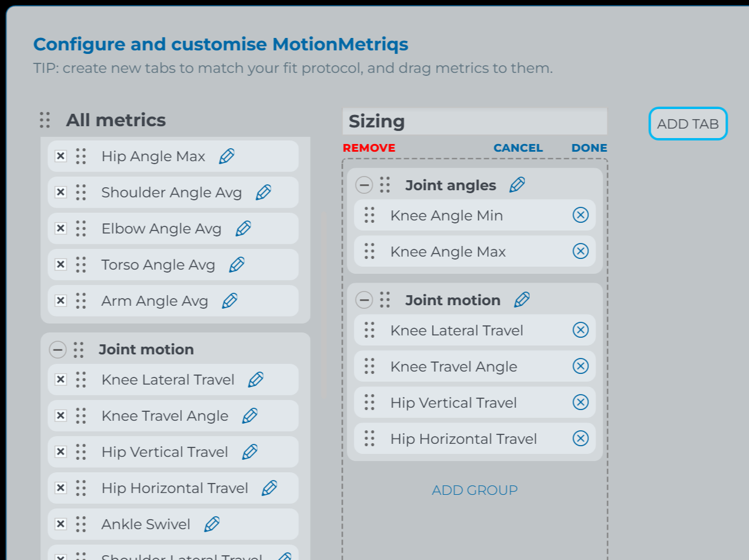Click drag handle for Sizing Joint angles group
749x560 pixels.
(x=385, y=185)
